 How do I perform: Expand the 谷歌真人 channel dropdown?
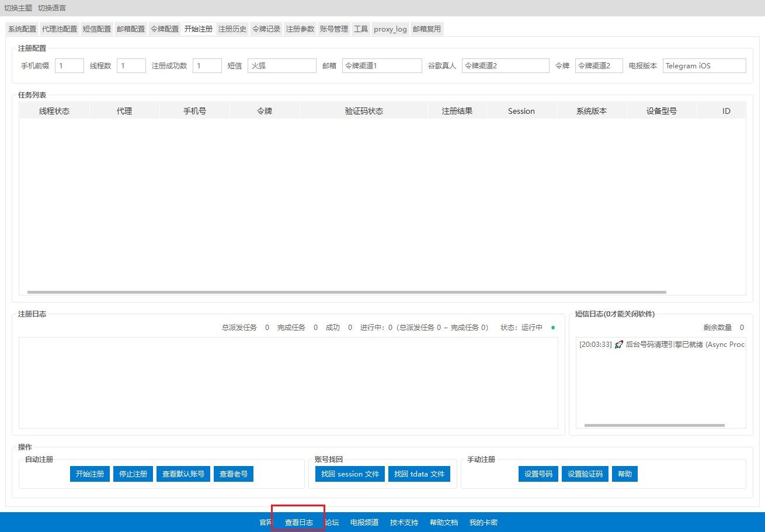505,66
